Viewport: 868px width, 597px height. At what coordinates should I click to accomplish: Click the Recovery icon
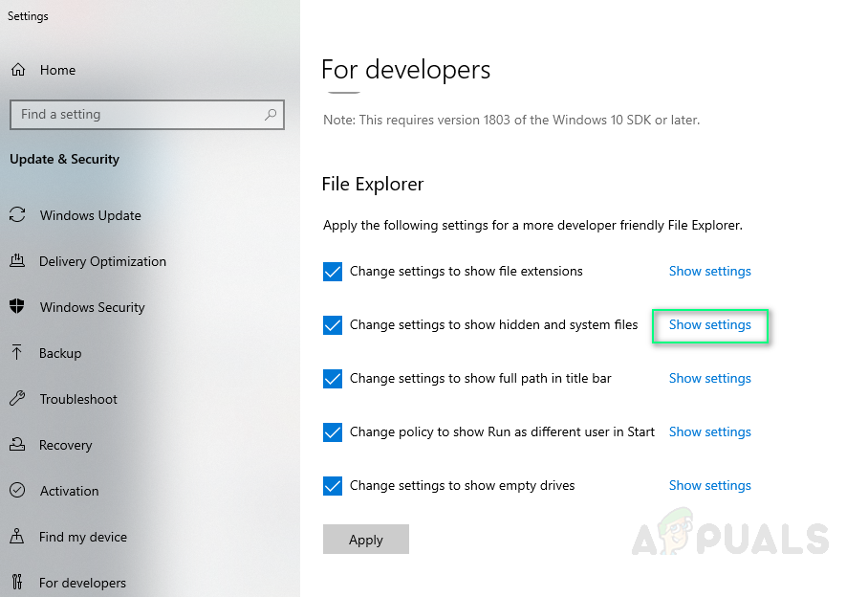click(x=18, y=445)
